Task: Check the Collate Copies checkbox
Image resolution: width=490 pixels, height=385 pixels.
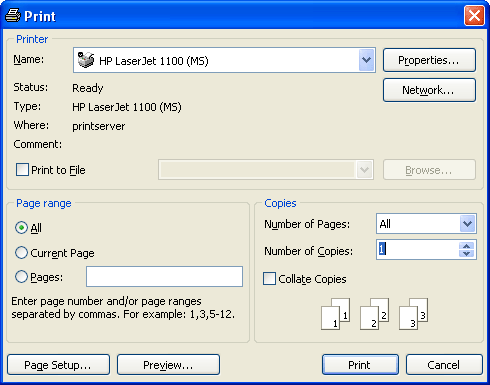Action: pos(269,279)
